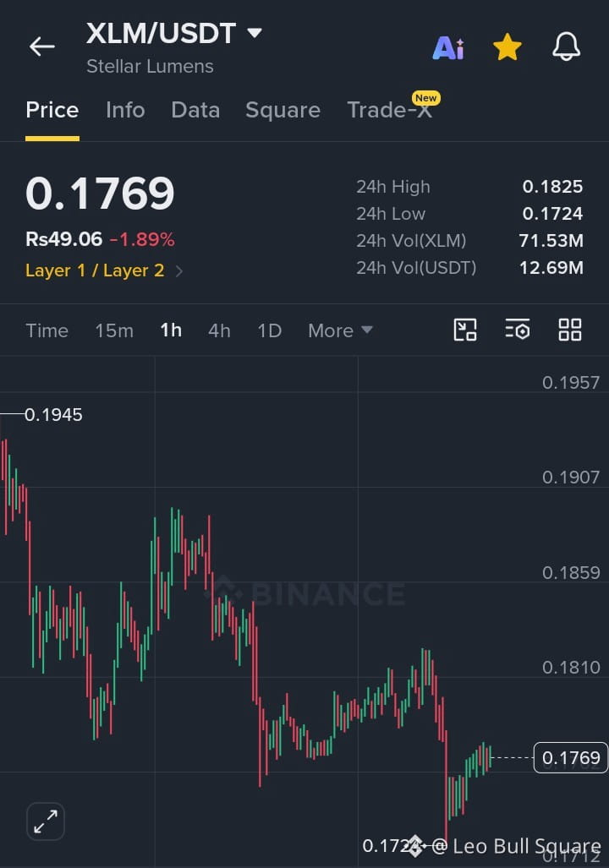
Task: Open the Trade-X tab
Action: coord(390,110)
